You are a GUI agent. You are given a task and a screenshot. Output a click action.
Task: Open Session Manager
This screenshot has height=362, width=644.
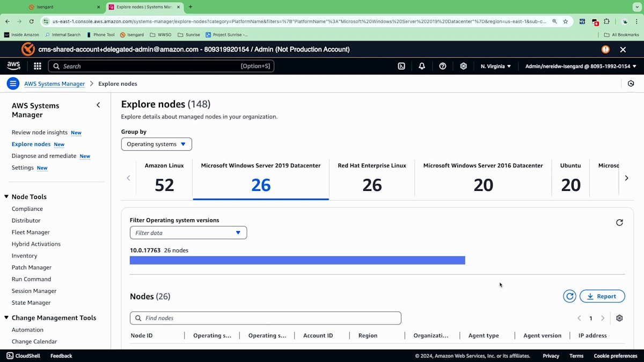pyautogui.click(x=34, y=291)
